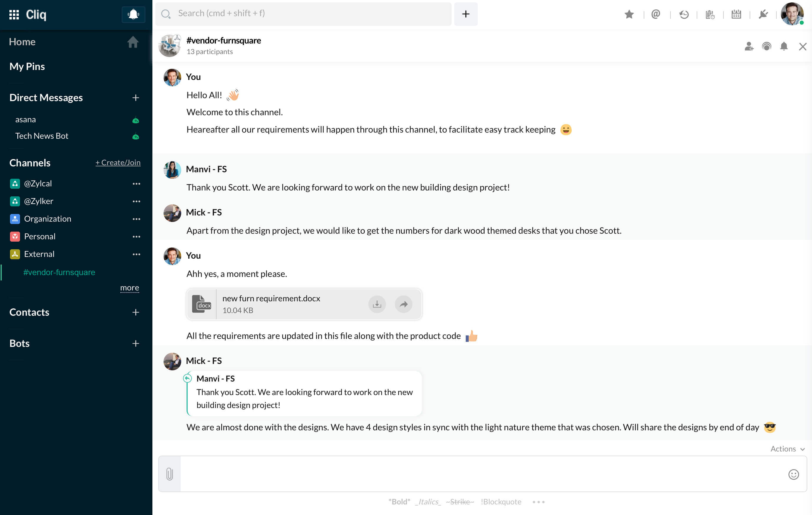Viewport: 812px width, 515px height.
Task: Click the new furn requirement.docx filename
Action: click(x=271, y=298)
